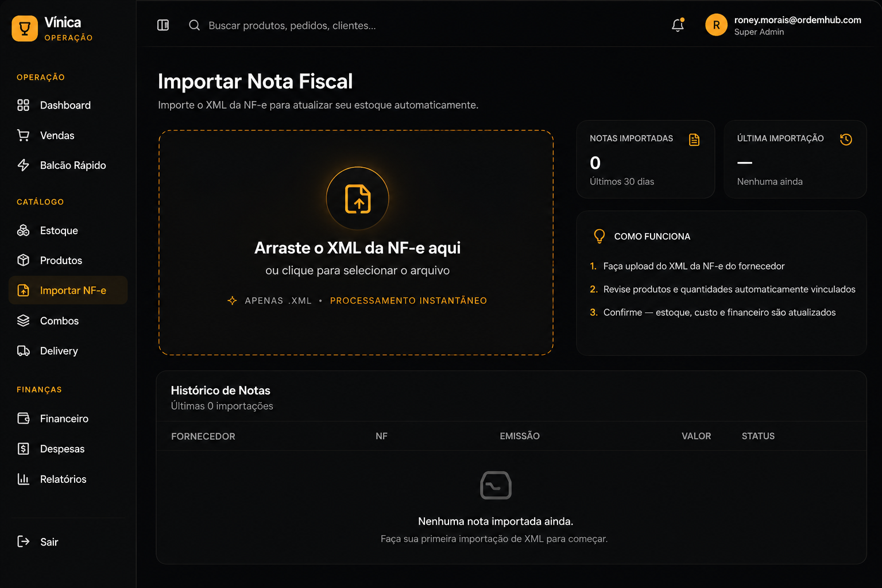This screenshot has width=882, height=588.
Task: Click the sparkle icon beside APENAS .XML
Action: (232, 300)
